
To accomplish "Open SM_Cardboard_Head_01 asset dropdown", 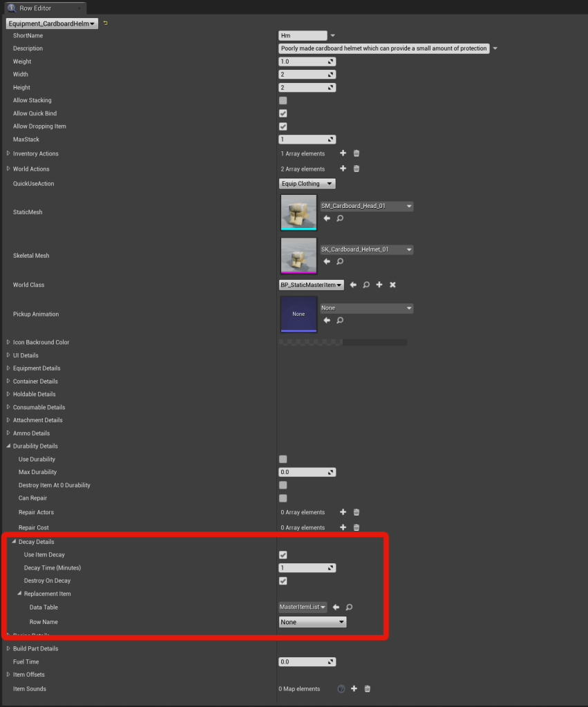I will [x=367, y=206].
